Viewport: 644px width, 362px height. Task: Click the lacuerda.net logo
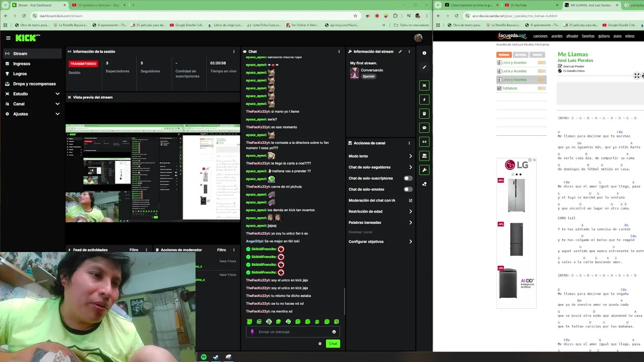coord(512,36)
